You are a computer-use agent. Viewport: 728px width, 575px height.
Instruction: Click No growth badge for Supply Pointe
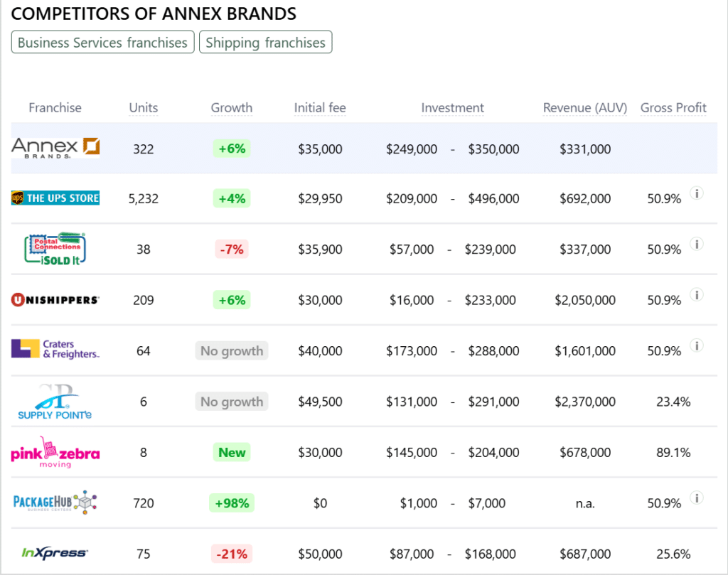232,402
